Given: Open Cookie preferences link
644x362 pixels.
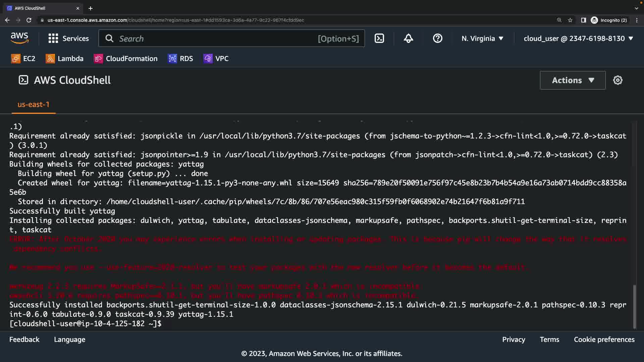Looking at the screenshot, I should click(x=604, y=340).
